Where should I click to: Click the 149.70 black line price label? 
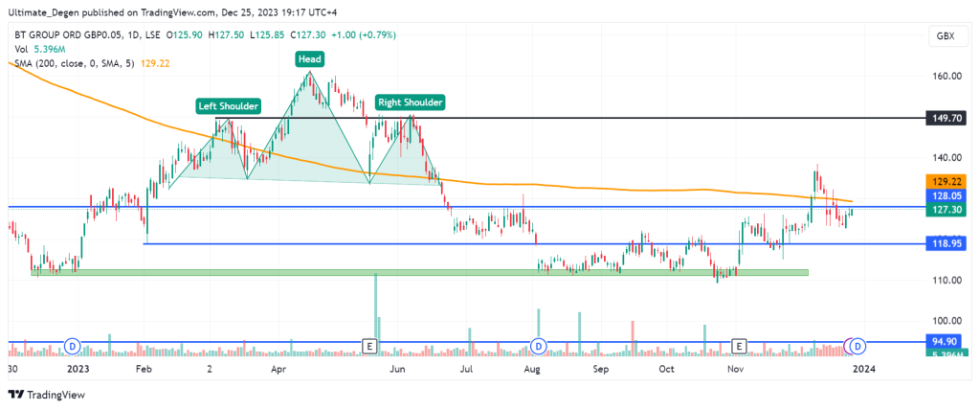(x=947, y=118)
